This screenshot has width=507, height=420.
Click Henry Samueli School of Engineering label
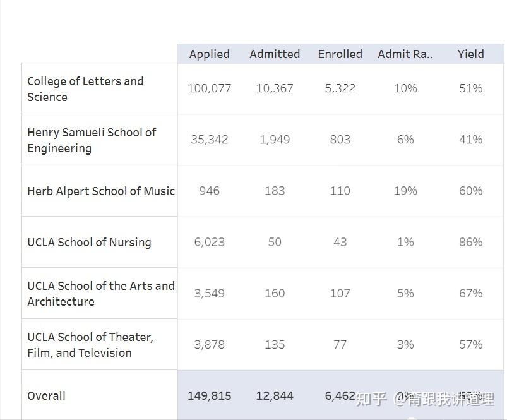click(x=92, y=140)
